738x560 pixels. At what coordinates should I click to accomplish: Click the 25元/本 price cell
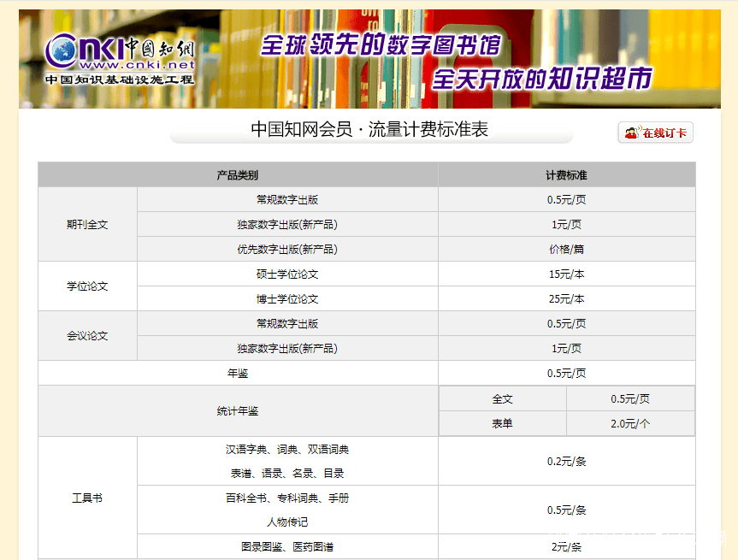tap(567, 299)
